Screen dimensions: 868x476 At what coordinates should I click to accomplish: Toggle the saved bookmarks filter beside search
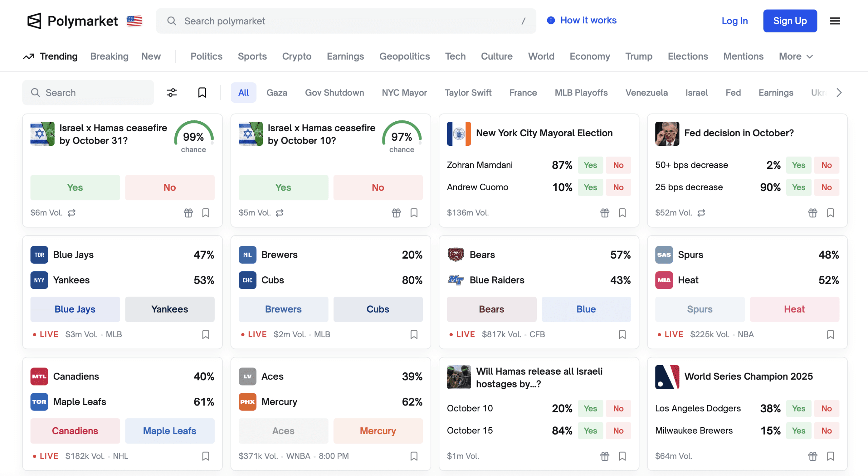[x=202, y=93]
